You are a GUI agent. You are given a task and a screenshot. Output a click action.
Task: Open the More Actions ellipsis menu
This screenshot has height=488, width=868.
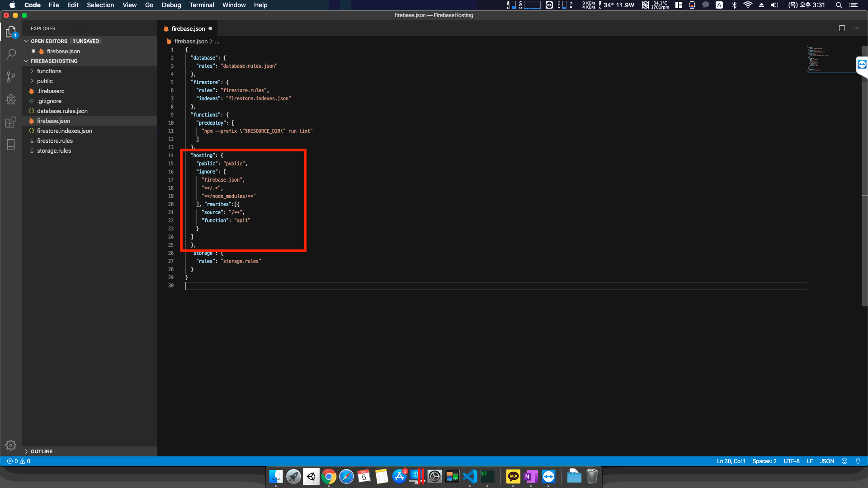pos(856,28)
